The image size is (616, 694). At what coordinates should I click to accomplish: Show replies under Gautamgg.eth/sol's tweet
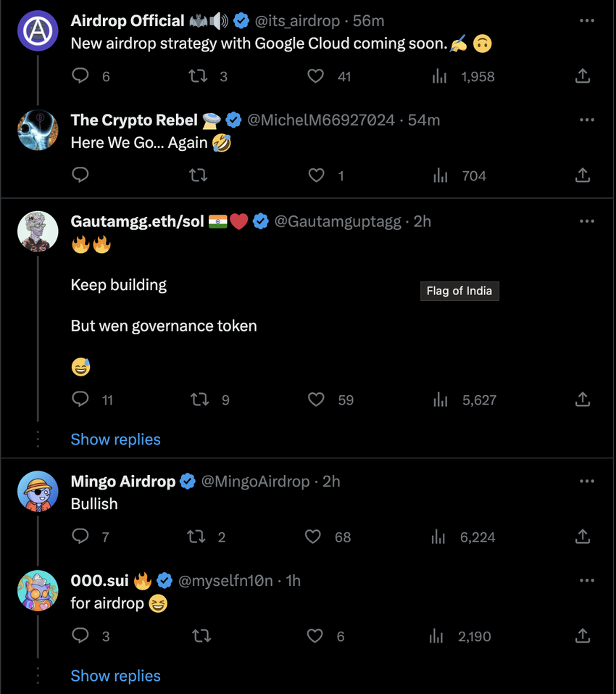click(115, 439)
